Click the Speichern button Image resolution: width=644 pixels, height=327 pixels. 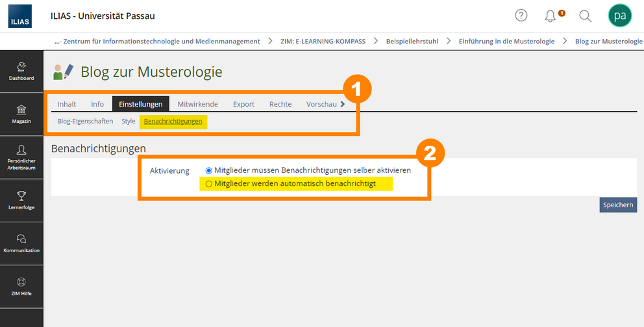(618, 205)
